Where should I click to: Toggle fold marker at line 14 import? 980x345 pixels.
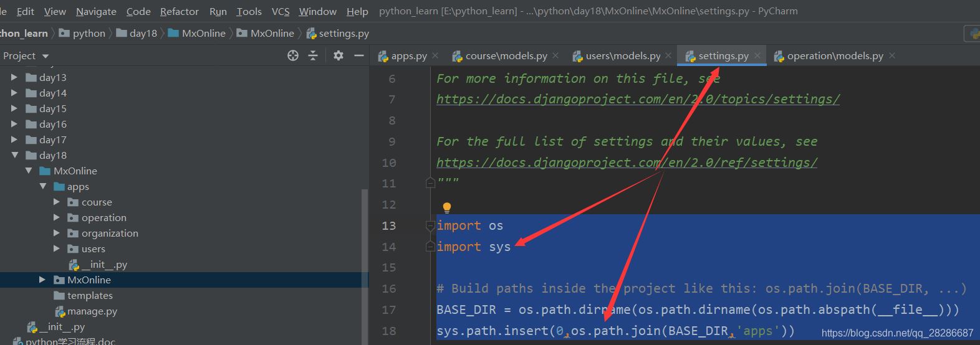point(430,247)
